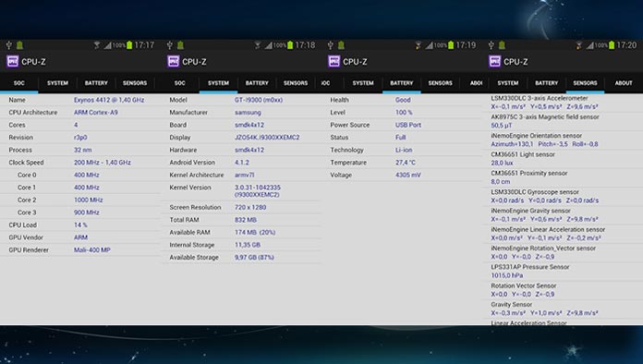Screen dimensions: 643x364
Task: Tap the CPU Load '14 %' value
Action: (80, 225)
